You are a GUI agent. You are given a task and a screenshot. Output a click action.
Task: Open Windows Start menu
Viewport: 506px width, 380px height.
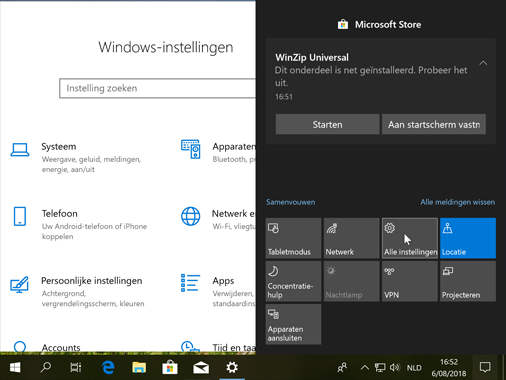pos(15,368)
